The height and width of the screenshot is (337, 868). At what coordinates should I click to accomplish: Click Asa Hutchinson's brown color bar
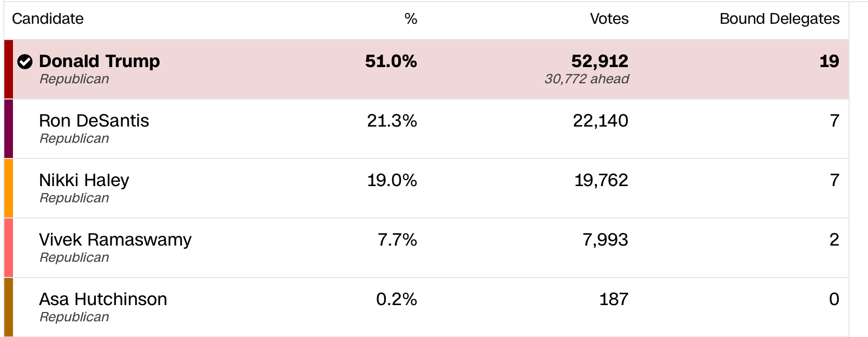8,307
